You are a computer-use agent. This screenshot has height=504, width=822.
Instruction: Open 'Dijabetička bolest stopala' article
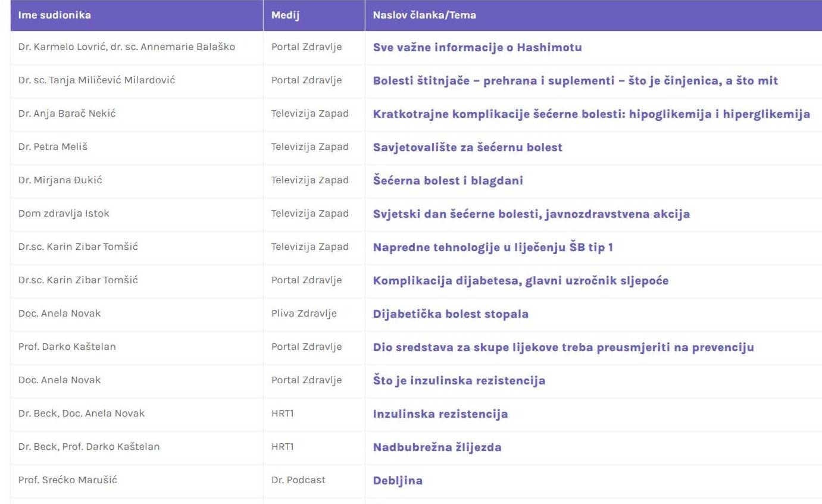point(451,314)
